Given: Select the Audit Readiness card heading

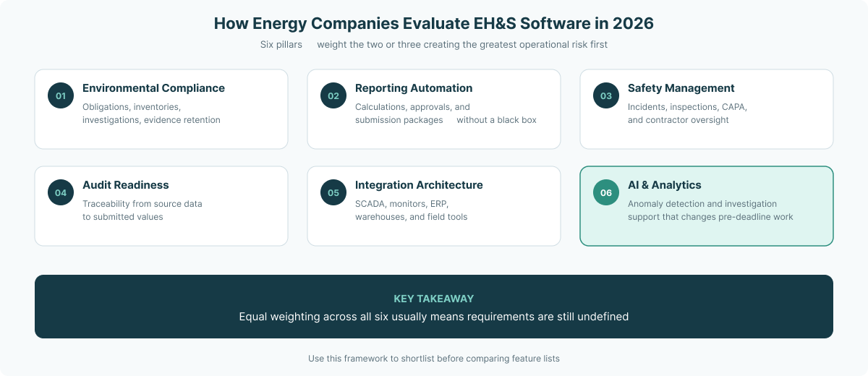Looking at the screenshot, I should pyautogui.click(x=126, y=185).
